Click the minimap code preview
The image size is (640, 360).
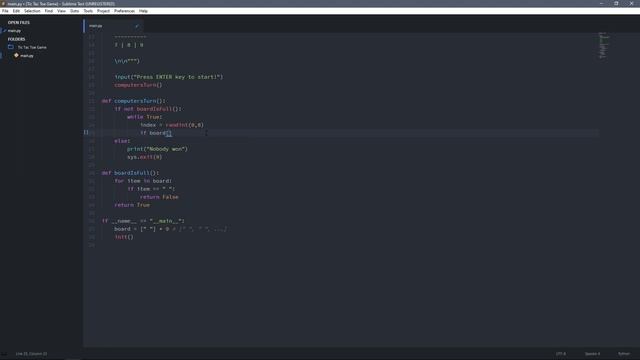604,45
